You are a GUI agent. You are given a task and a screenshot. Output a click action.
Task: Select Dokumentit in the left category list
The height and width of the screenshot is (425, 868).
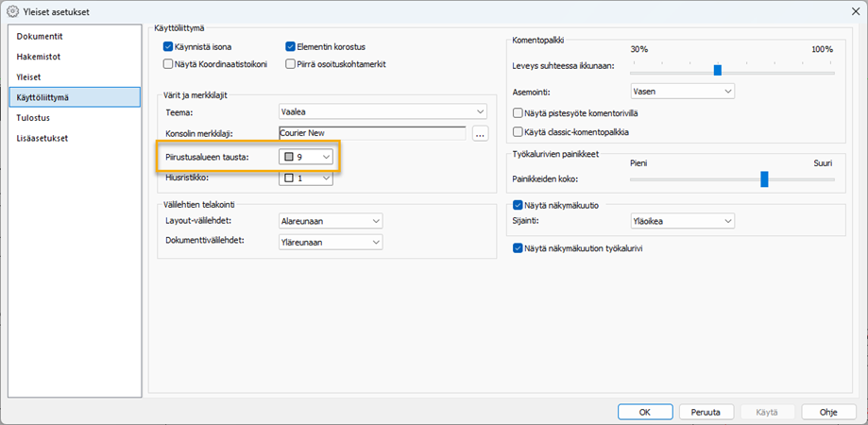coord(40,36)
